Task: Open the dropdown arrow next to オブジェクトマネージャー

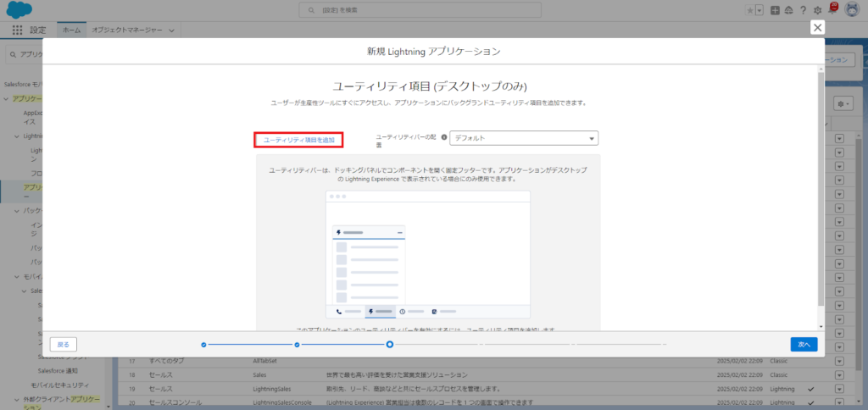Action: tap(171, 30)
